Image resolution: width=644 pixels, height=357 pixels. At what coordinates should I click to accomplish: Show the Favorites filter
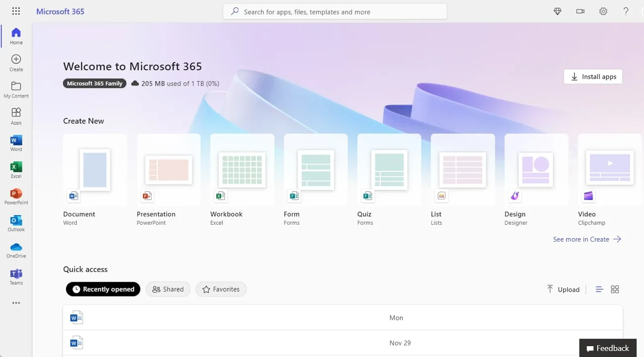(x=221, y=289)
